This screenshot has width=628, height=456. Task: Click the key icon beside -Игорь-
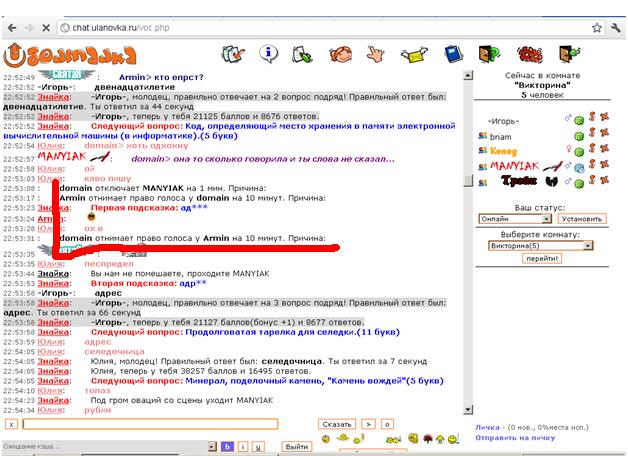pyautogui.click(x=592, y=119)
